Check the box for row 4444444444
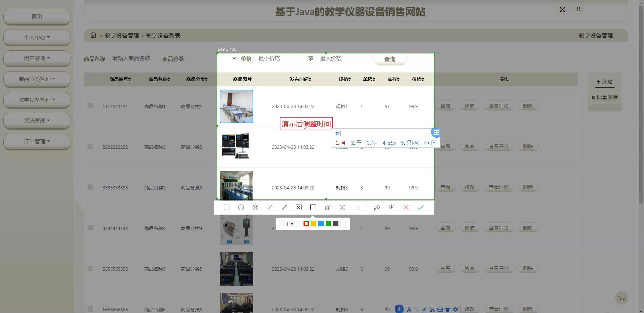The width and height of the screenshot is (644, 313). (90, 228)
